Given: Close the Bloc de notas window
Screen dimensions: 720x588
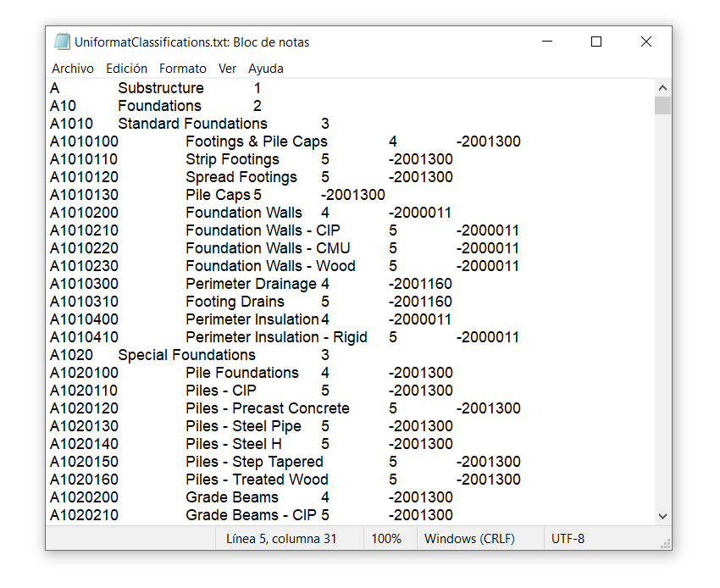Looking at the screenshot, I should pos(646,42).
